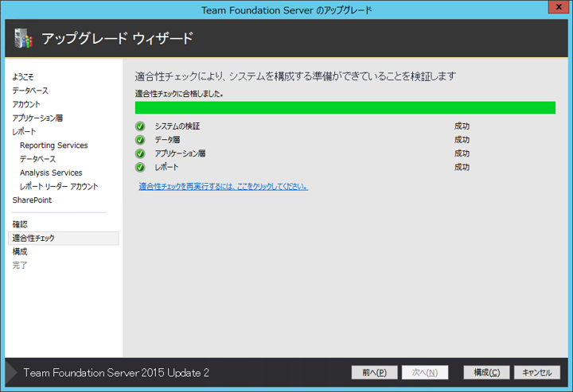Cancel the wizard with キャンセル button
Screen dimensions: 573x392
click(537, 372)
